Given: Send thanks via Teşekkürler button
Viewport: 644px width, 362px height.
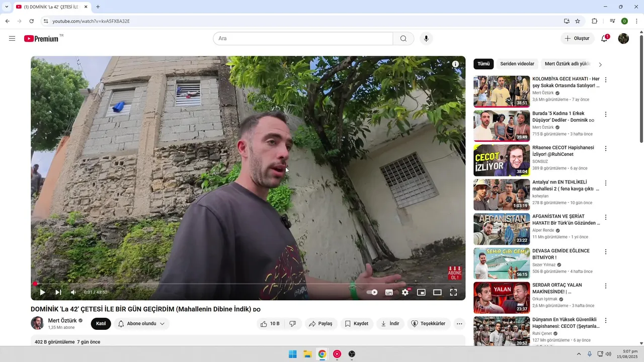Looking at the screenshot, I should 429,324.
